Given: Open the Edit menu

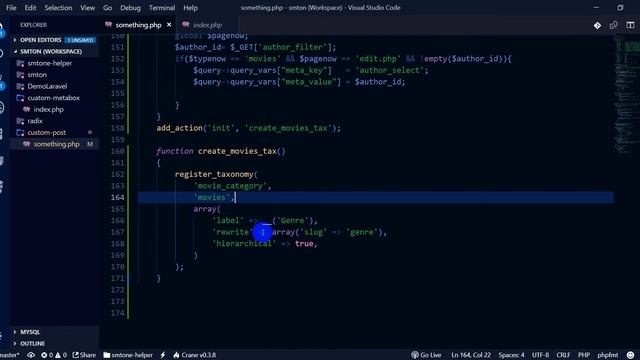Looking at the screenshot, I should [30, 8].
